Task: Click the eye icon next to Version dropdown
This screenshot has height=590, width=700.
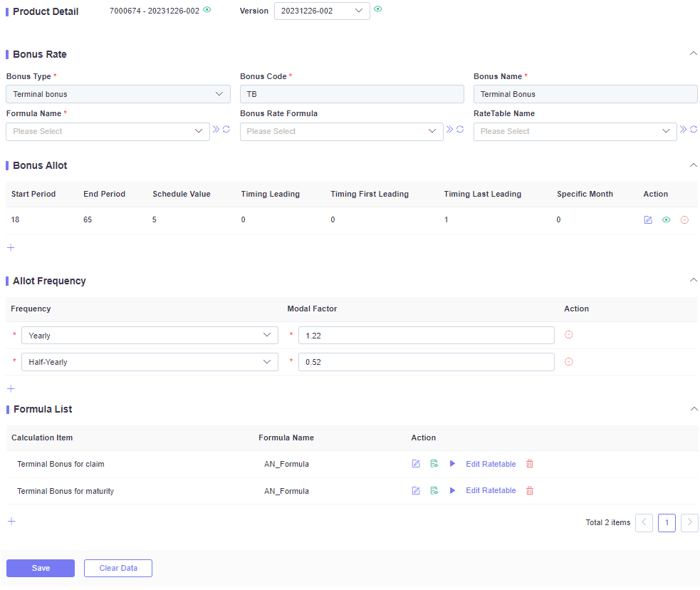Action: point(377,9)
